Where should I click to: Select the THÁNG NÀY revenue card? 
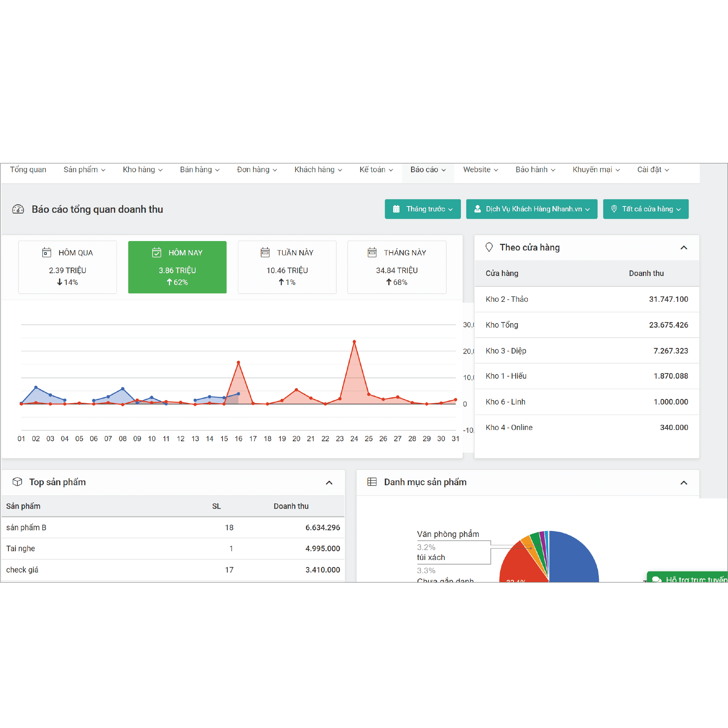pyautogui.click(x=396, y=267)
